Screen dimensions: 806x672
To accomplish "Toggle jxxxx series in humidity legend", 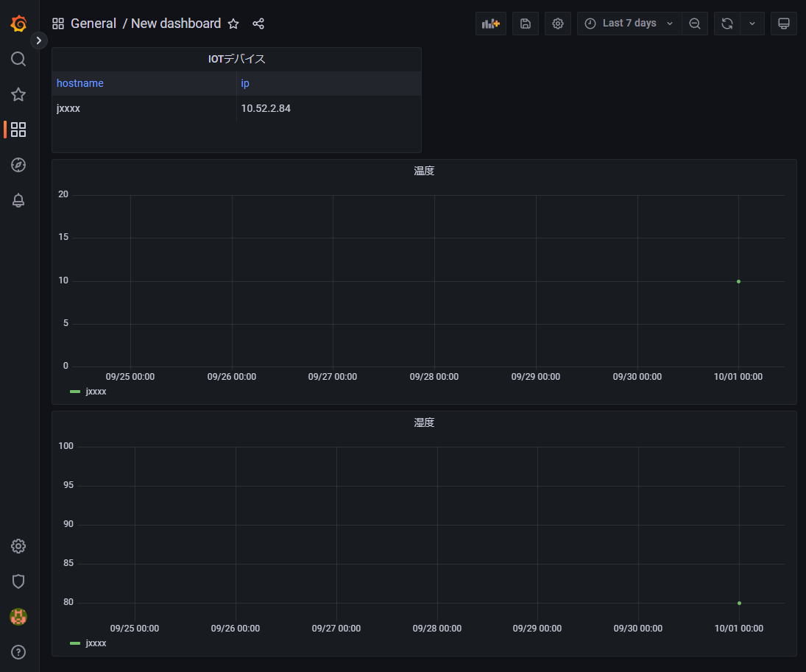I will coord(96,643).
